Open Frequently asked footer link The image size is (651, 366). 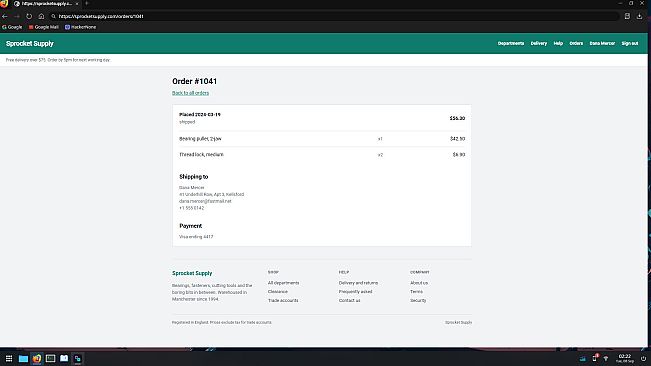(355, 292)
